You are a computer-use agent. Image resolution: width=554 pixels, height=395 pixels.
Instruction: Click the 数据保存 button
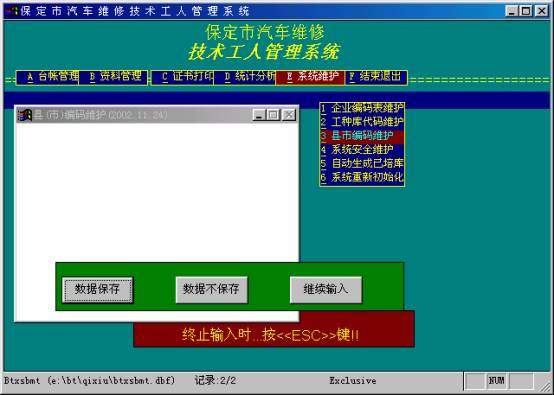pos(98,290)
